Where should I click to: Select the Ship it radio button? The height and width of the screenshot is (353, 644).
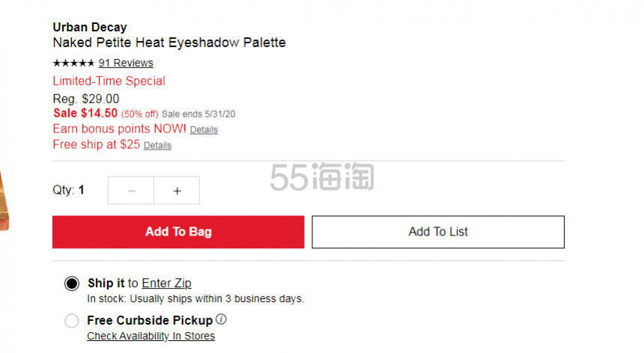[72, 283]
